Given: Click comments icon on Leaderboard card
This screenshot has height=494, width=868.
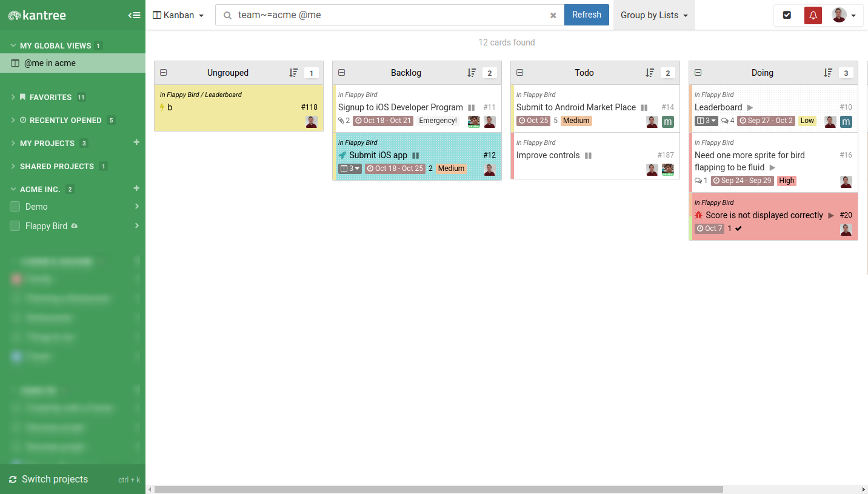Looking at the screenshot, I should [724, 121].
